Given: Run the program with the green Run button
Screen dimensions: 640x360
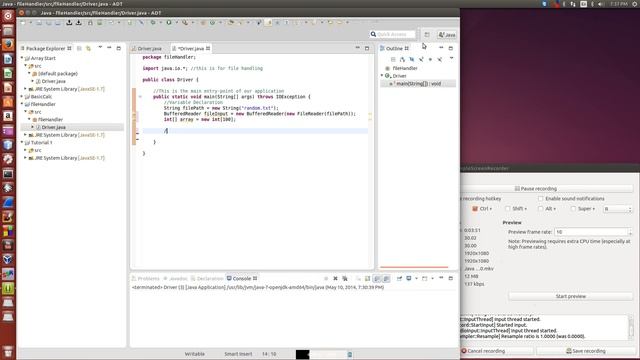Looking at the screenshot, I should (169, 22).
